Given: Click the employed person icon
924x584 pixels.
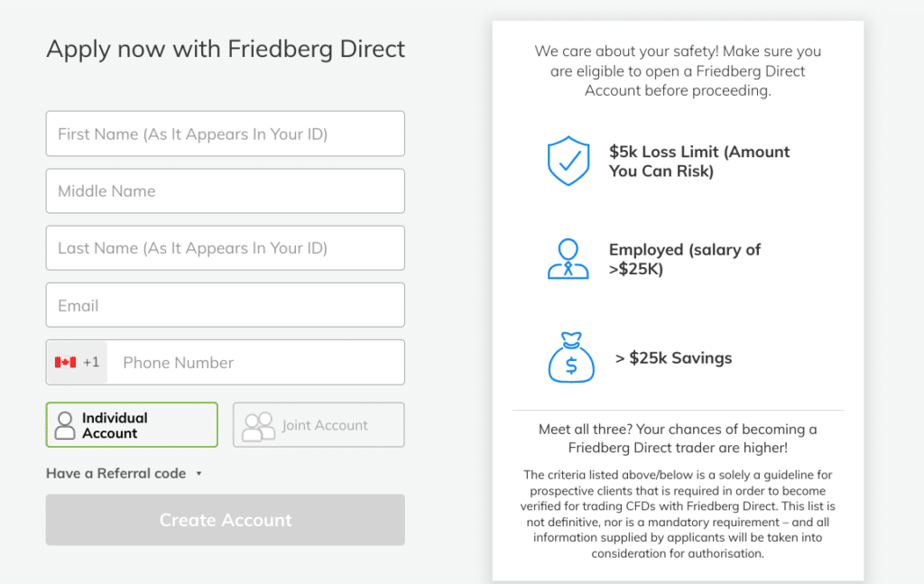Looking at the screenshot, I should click(x=568, y=259).
